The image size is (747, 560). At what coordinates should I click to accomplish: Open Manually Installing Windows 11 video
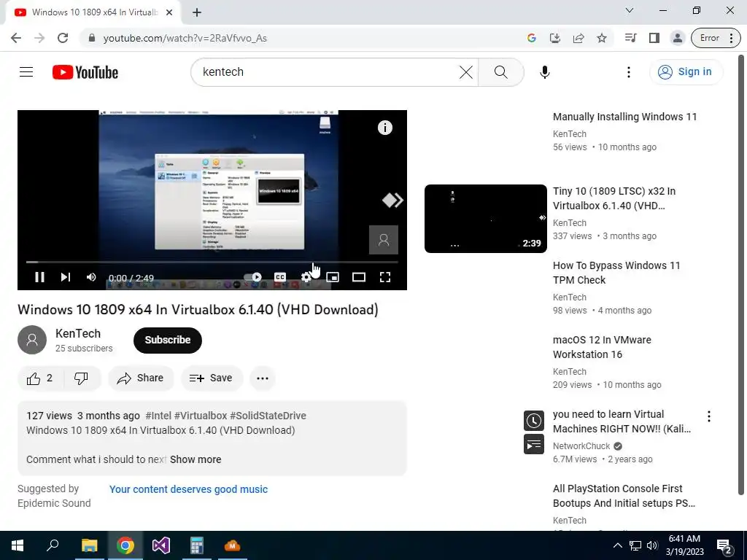pos(624,117)
